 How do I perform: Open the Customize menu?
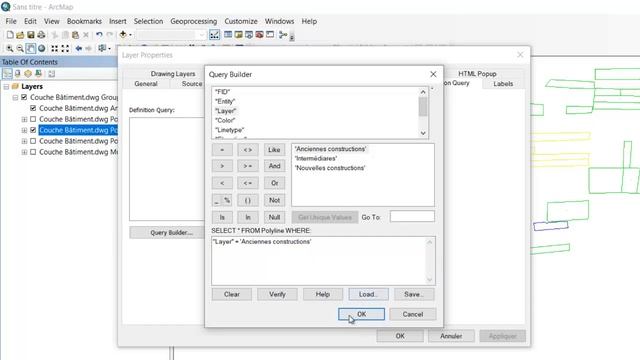[241, 21]
